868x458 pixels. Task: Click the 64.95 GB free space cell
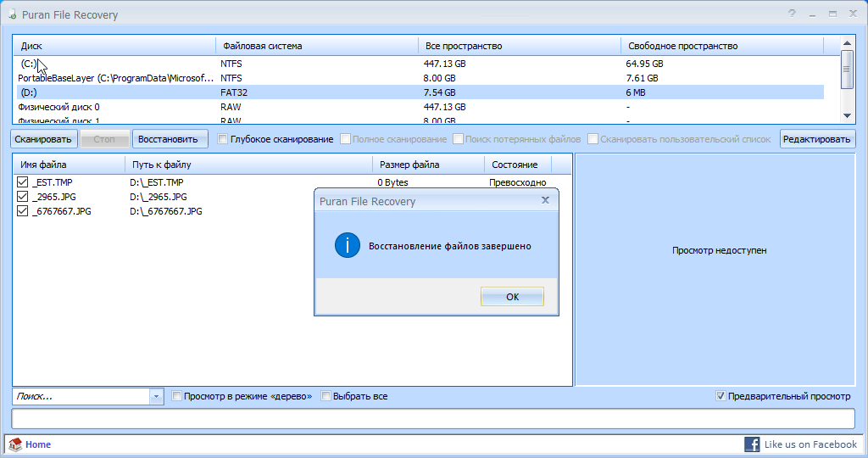click(644, 64)
